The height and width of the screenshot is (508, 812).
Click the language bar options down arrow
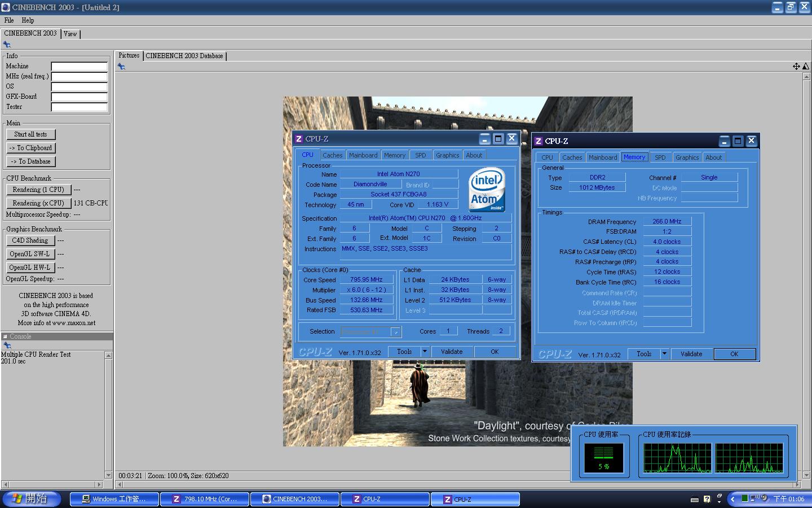pyautogui.click(x=719, y=502)
